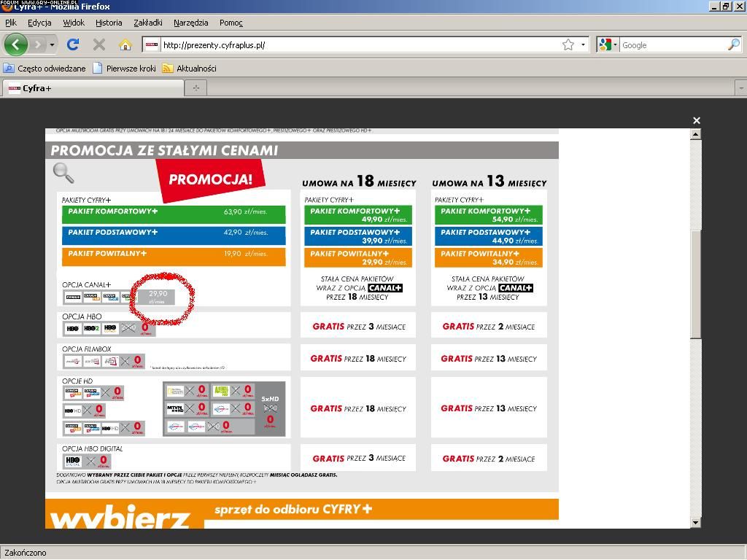This screenshot has height=560, width=747.
Task: Choose Pakiet Powitalny+ 34,90 zł for 13 months
Action: (489, 257)
